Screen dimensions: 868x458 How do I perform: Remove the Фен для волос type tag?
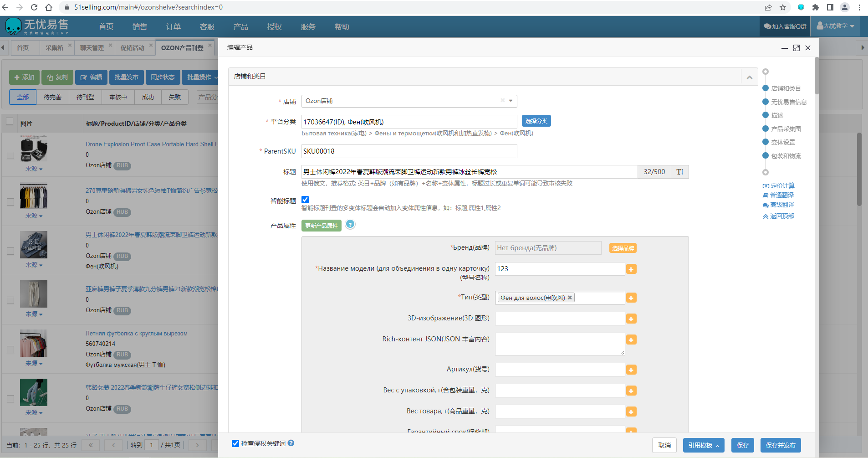570,298
